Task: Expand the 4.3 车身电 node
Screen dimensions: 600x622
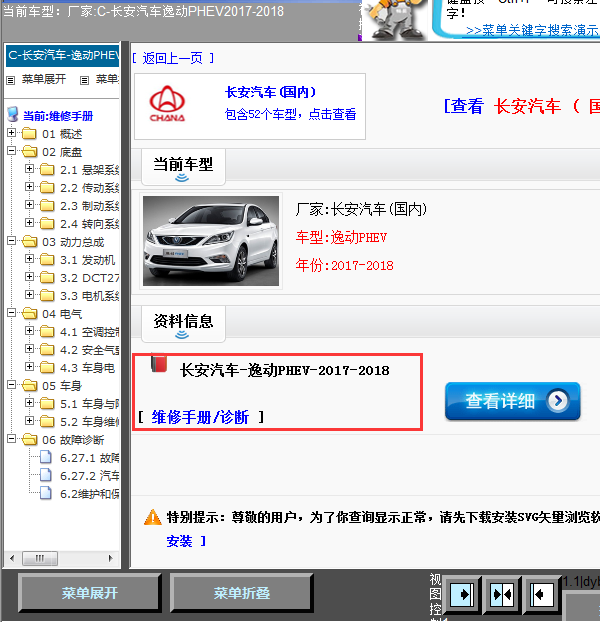Action: coord(29,367)
